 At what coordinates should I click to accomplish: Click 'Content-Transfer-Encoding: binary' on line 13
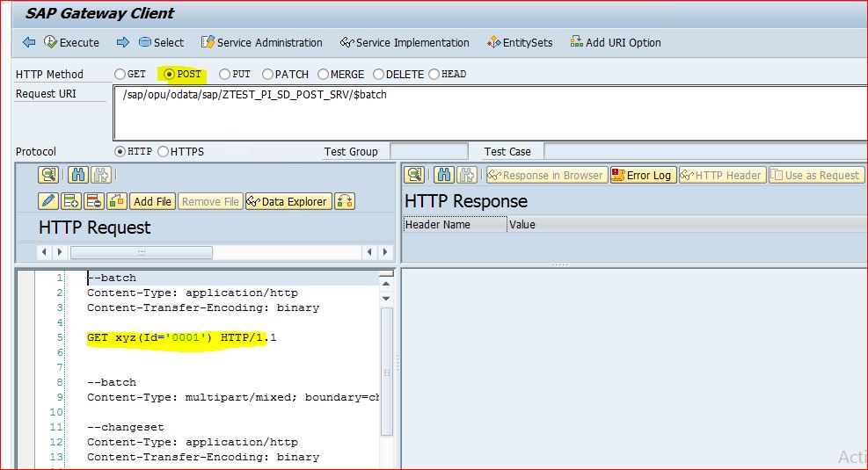tap(203, 457)
